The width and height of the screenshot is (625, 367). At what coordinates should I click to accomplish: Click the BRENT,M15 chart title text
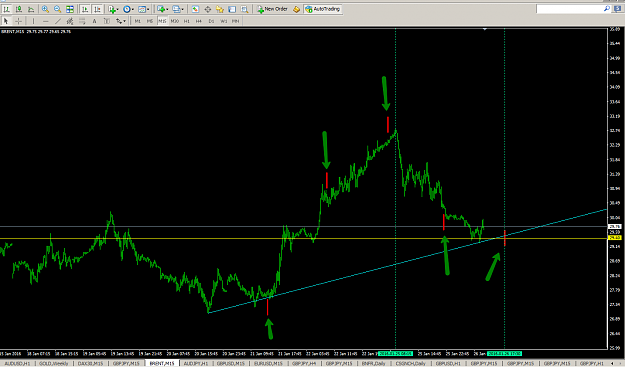point(13,31)
